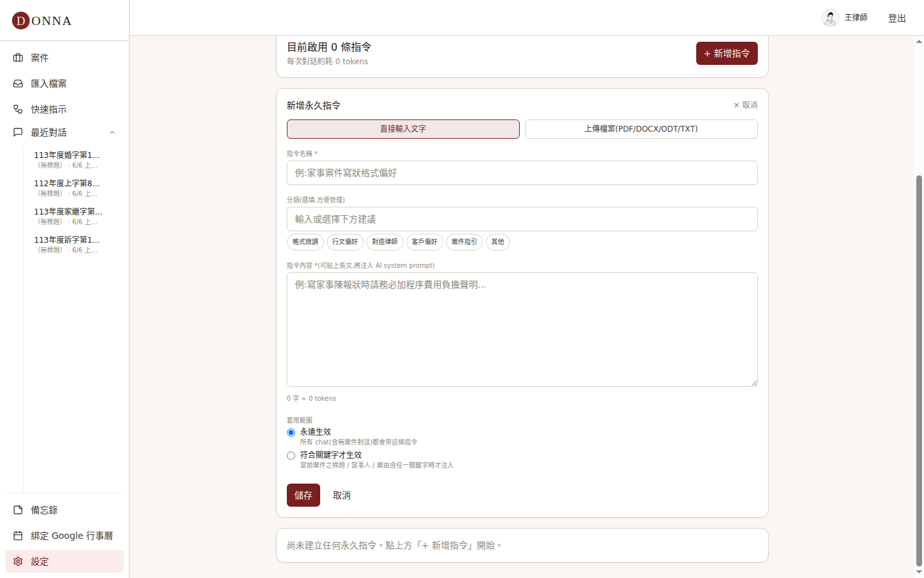This screenshot has height=578, width=924.
Task: Open the 案件 menu item
Action: [64, 58]
